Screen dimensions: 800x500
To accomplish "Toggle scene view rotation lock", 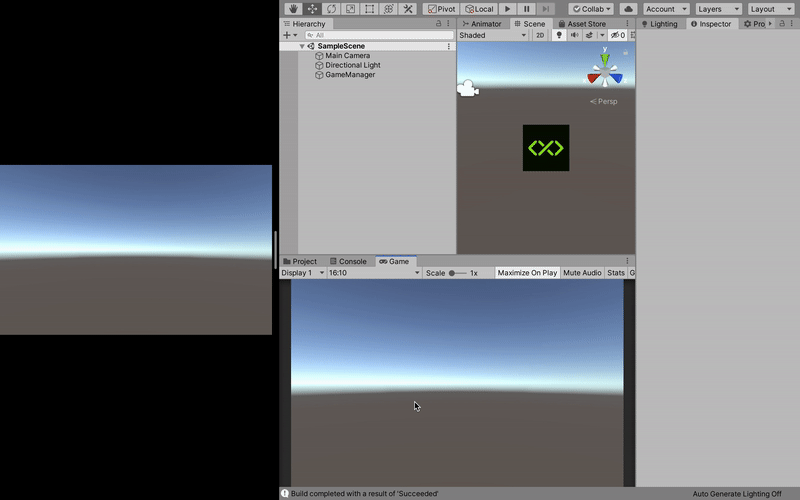I will (626, 52).
